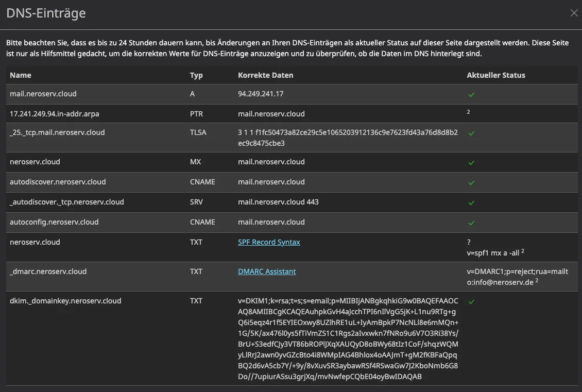Click the status checkmark in the DKIM row

471,302
